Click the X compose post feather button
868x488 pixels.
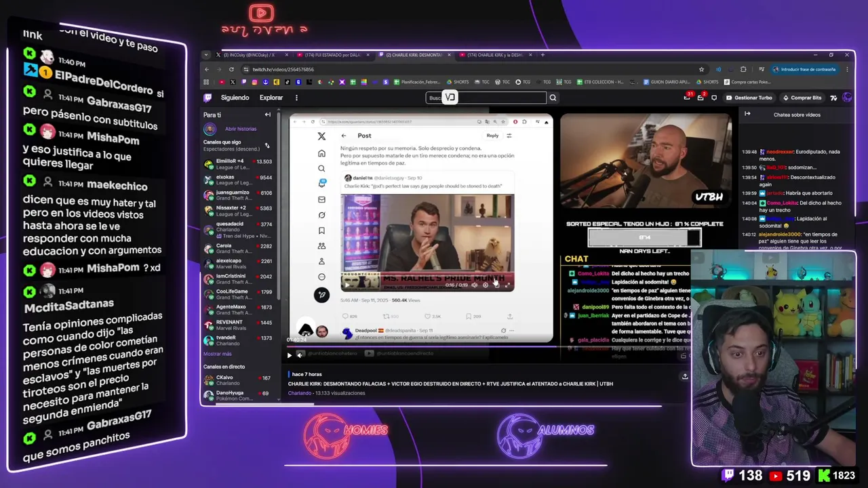321,294
